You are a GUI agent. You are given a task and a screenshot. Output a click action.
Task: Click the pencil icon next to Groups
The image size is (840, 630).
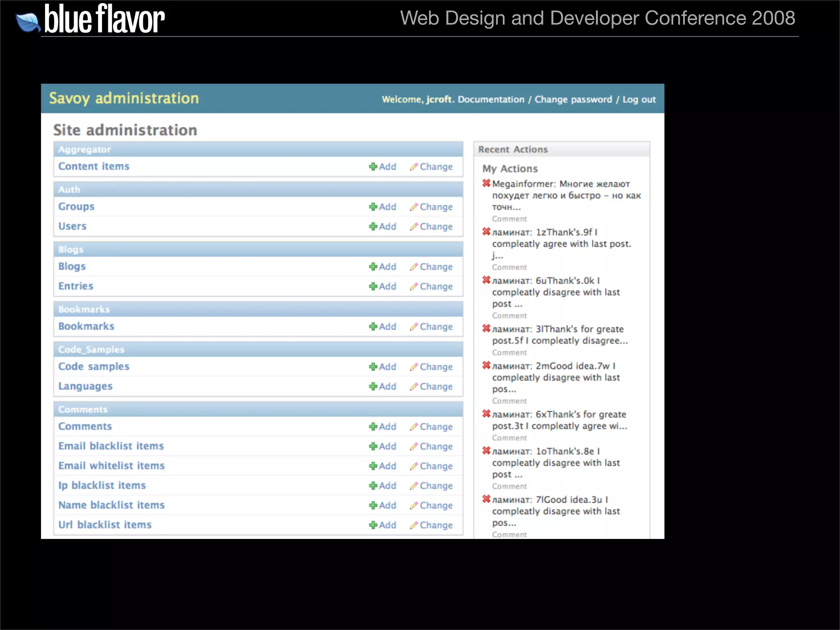coord(414,207)
